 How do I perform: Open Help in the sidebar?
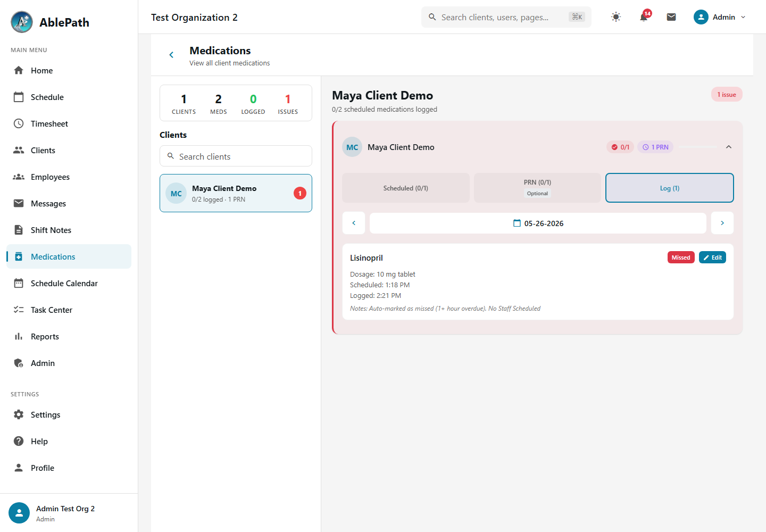coord(69,441)
